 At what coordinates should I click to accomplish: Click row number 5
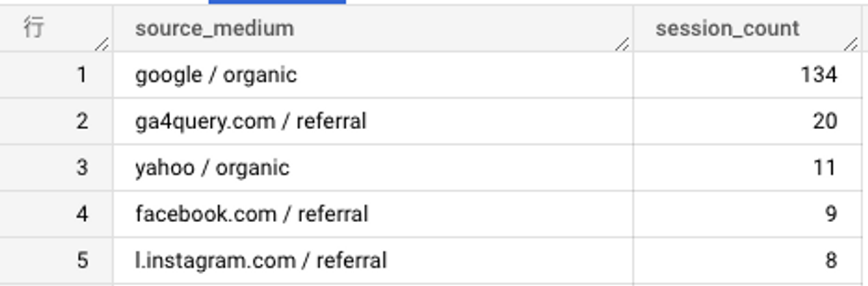click(82, 260)
